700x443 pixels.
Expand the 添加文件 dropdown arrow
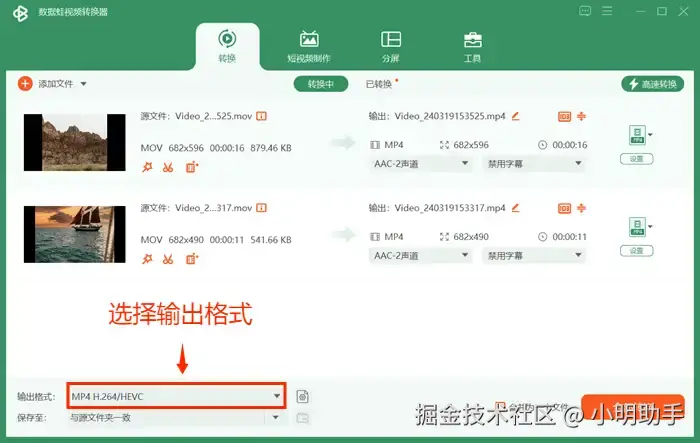click(83, 84)
